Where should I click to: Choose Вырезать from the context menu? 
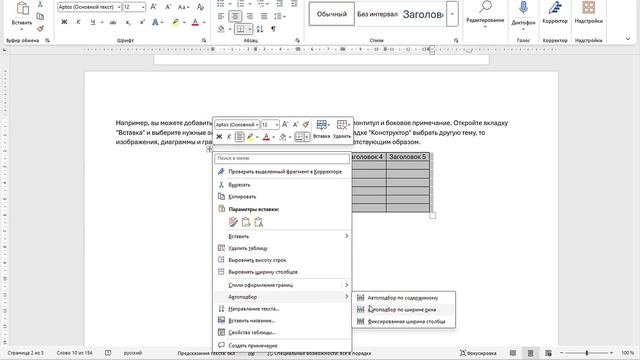(282, 185)
